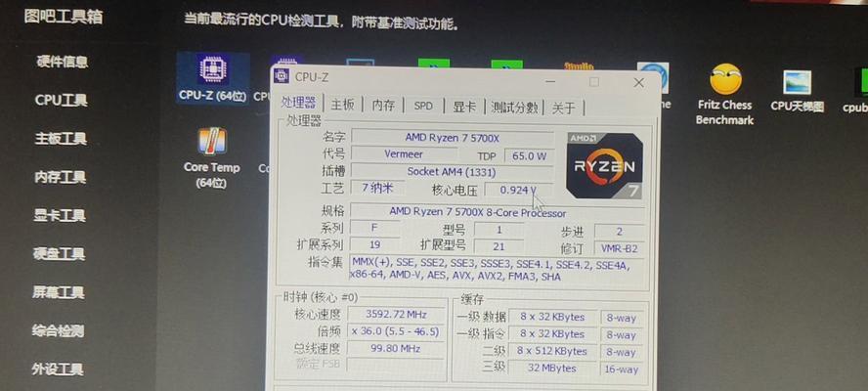Go to the 显卡工具 sidebar category
Screen dimensions: 868x391
pos(60,215)
